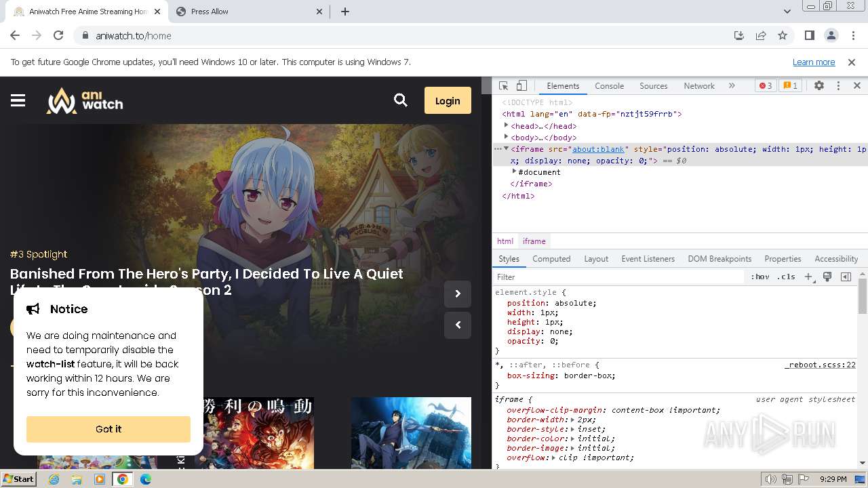Switch to the Console tab

[x=609, y=86]
